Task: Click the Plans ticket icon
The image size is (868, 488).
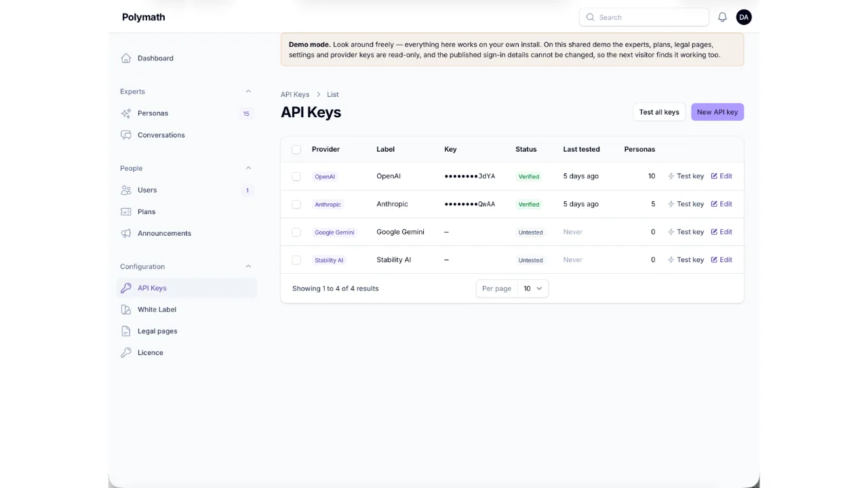Action: coord(126,211)
